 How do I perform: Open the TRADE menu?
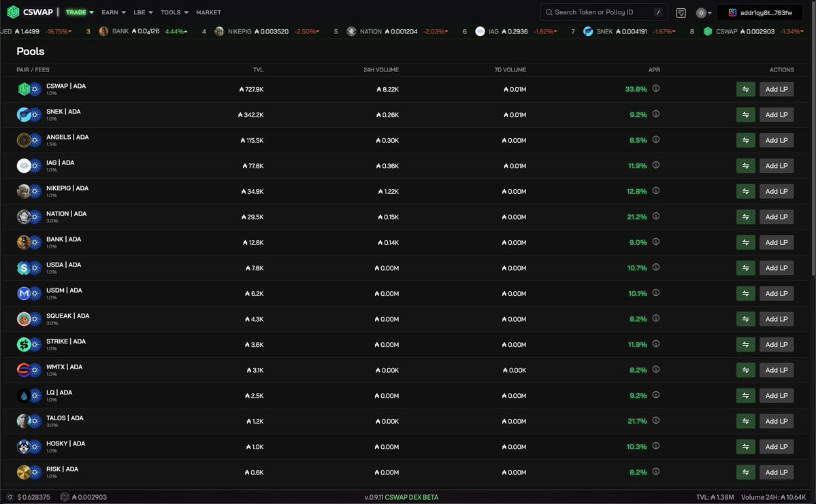pos(80,12)
